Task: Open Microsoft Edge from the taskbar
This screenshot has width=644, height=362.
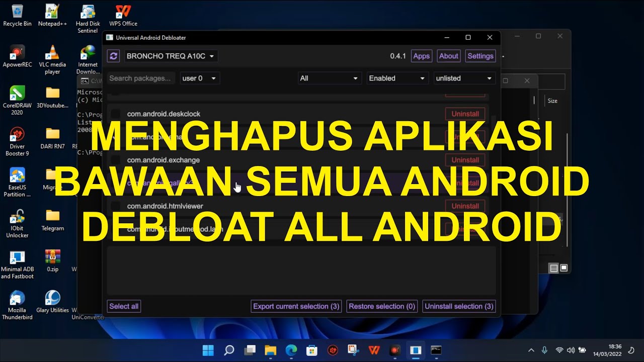Action: (291, 350)
